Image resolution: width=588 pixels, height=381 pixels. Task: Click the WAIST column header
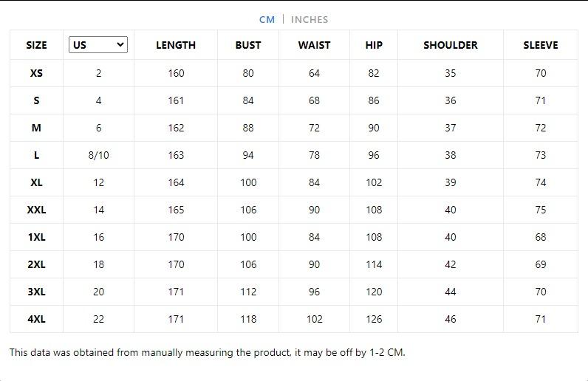[314, 45]
